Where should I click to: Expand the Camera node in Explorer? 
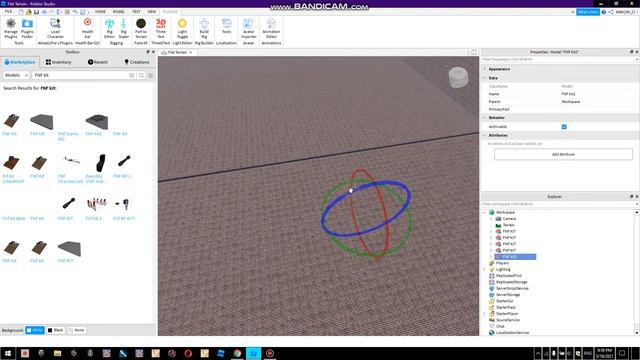pos(491,219)
